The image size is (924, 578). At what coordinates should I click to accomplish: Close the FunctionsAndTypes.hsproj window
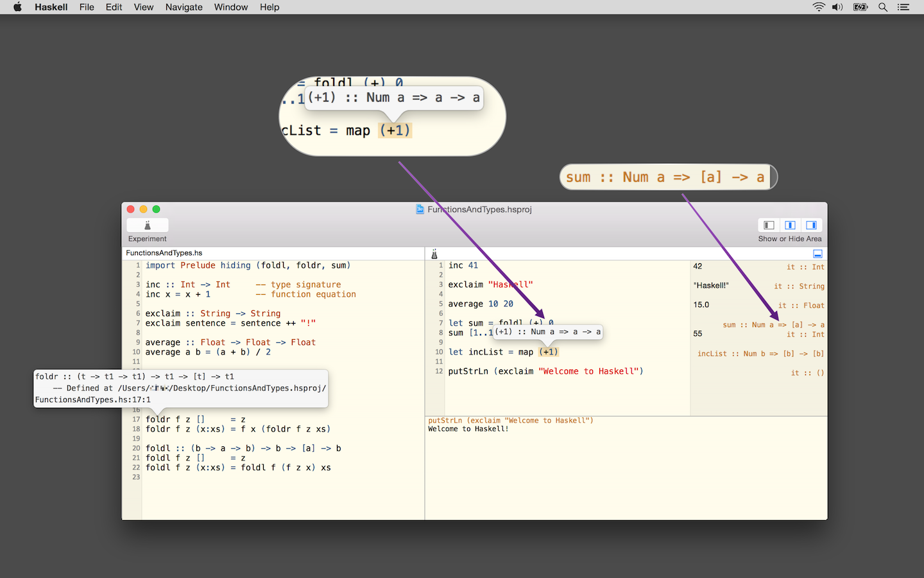click(131, 209)
